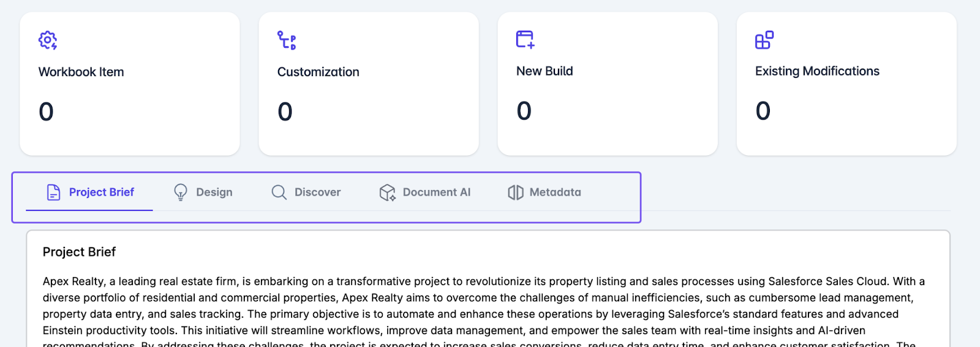Click the paragraph starting with Apex Realty
Screen dimensions: 980x347
click(484, 311)
